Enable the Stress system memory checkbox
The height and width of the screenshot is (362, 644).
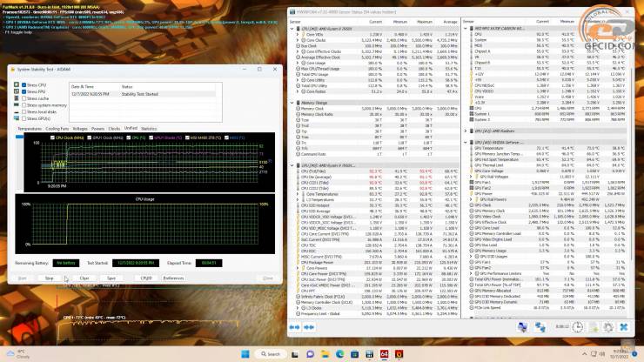pyautogui.click(x=23, y=105)
